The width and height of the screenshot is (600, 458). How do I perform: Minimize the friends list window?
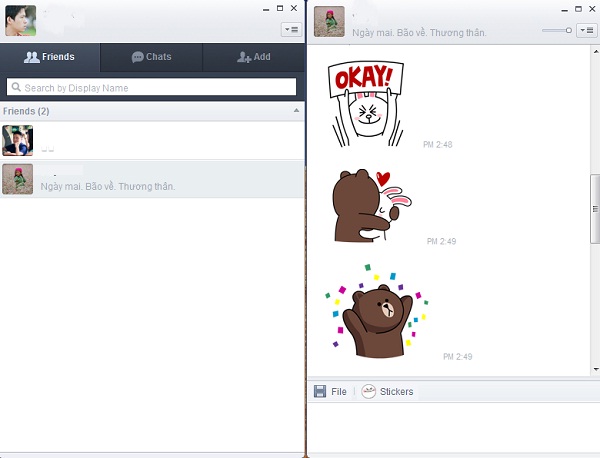tap(266, 9)
